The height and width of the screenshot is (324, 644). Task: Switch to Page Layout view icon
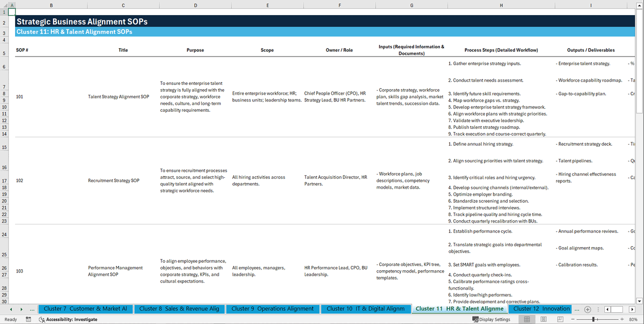[543, 319]
